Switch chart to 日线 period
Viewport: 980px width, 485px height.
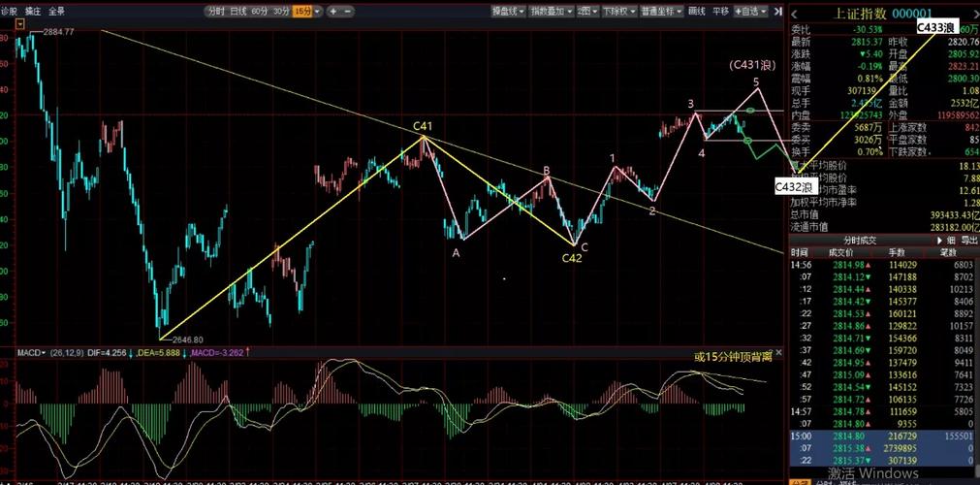pyautogui.click(x=237, y=11)
